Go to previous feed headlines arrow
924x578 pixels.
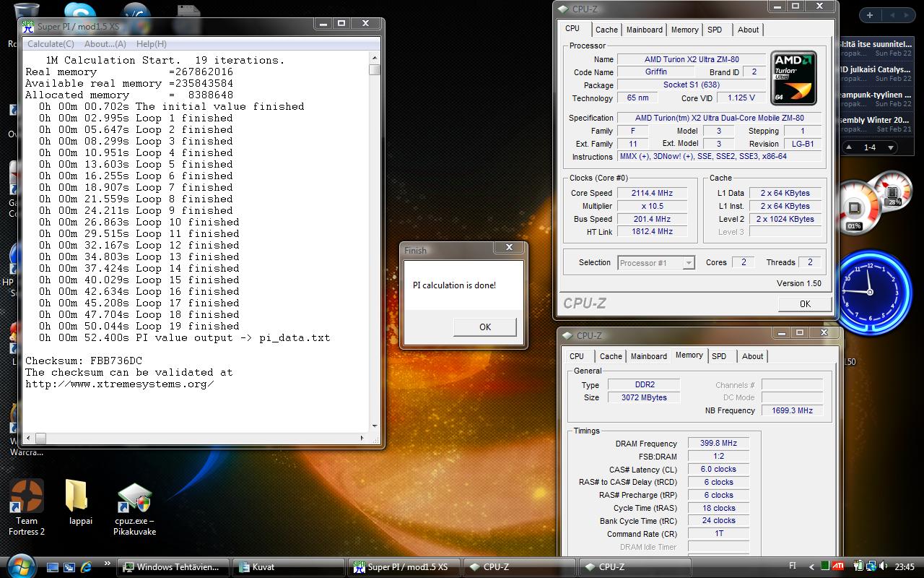click(x=850, y=147)
